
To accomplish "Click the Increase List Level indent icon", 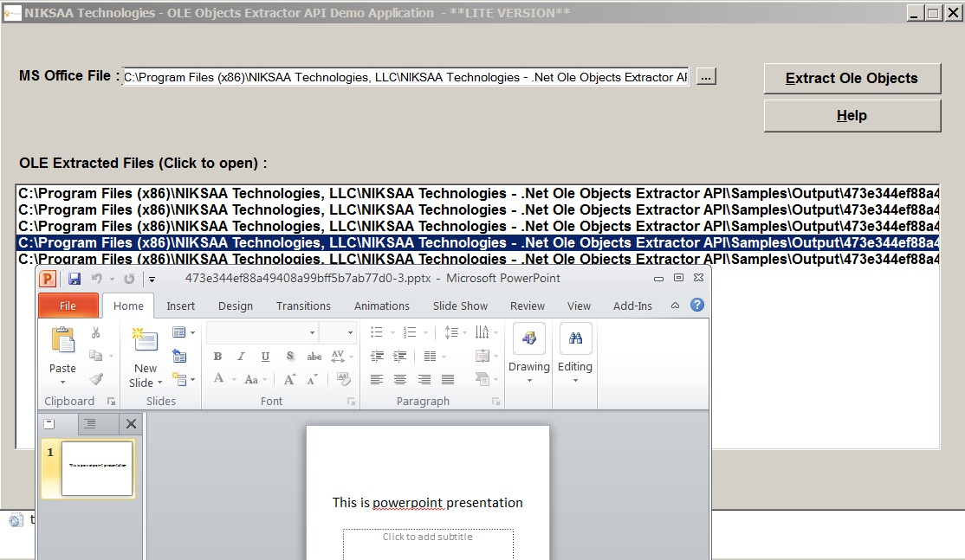I will 400,356.
